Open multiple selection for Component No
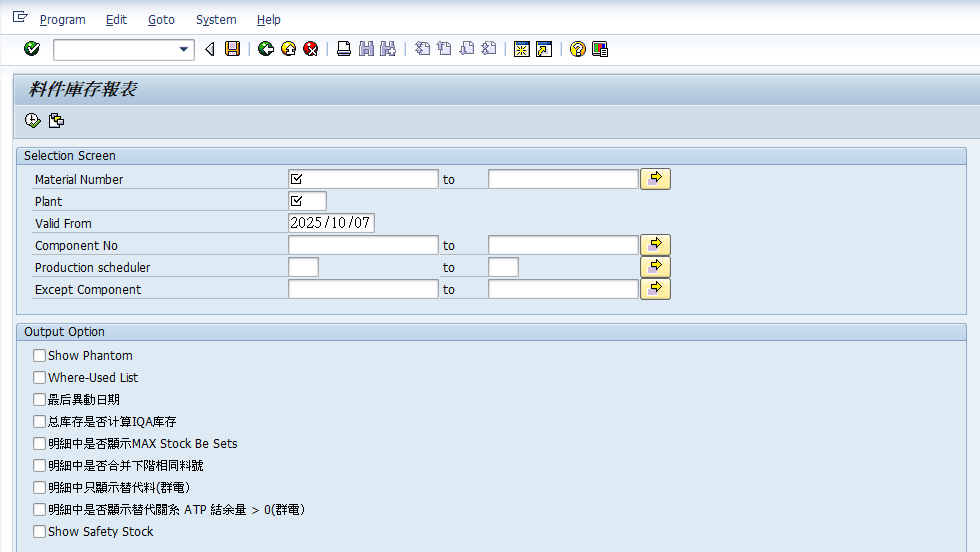Screen dimensions: 980x552 coord(655,245)
